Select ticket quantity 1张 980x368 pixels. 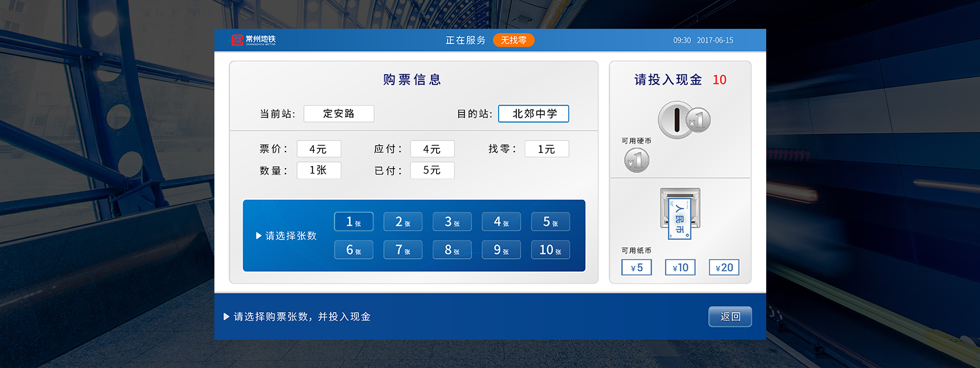coord(353,221)
